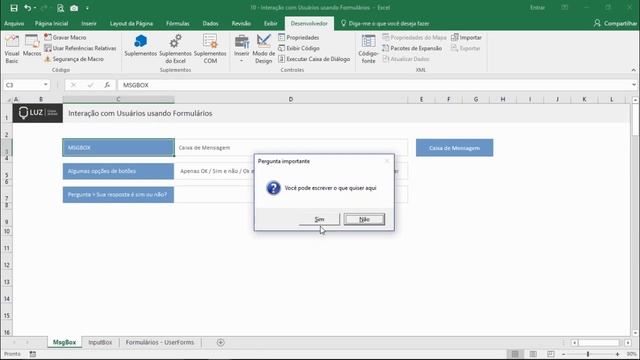Viewport: 640px width, 360px height.
Task: Switch to the Inserir ribbon tab
Action: point(89,24)
